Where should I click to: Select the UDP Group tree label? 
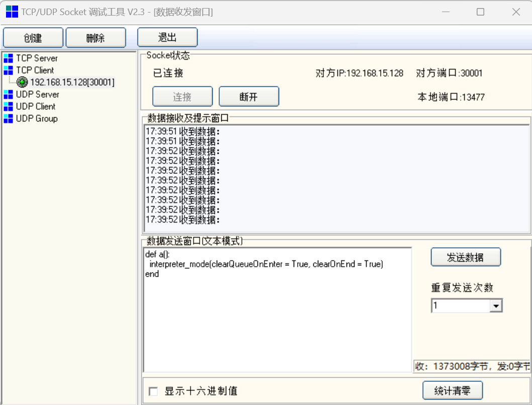click(37, 119)
